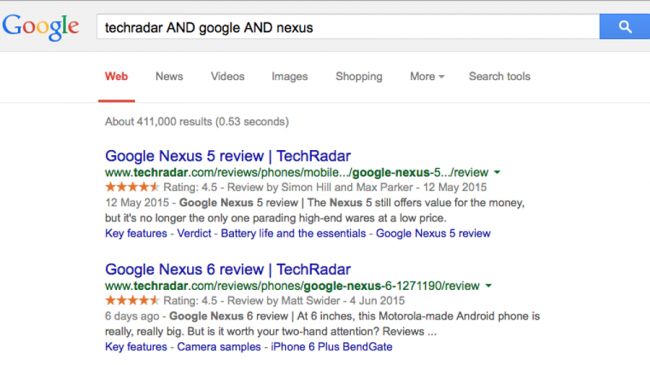Switch to the News tab
This screenshot has height=365, width=650.
(169, 76)
